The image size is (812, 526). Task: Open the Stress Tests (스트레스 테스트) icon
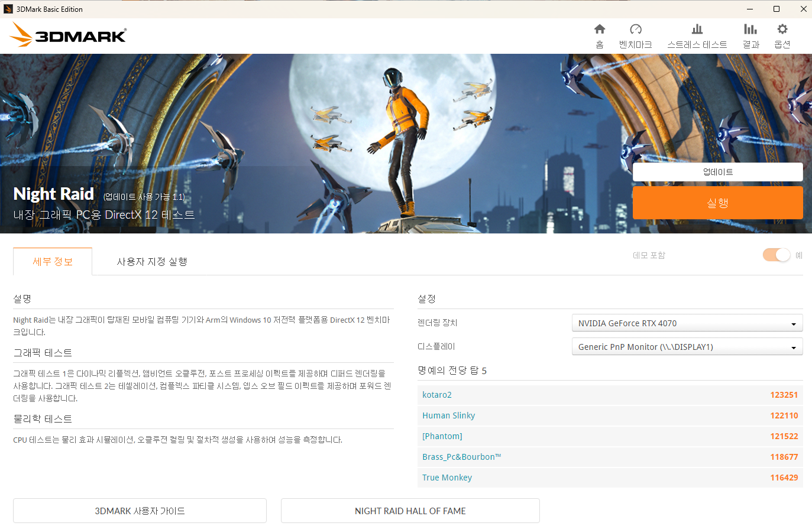click(x=697, y=30)
